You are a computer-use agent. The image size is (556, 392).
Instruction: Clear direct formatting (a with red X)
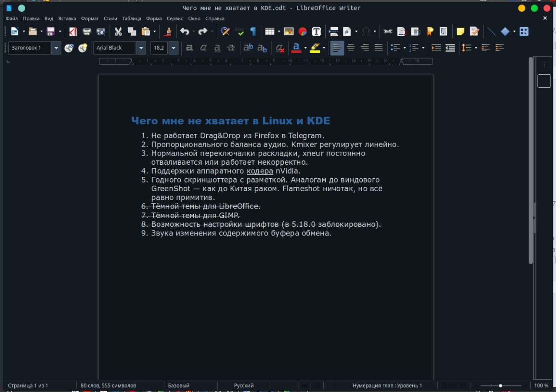[280, 48]
